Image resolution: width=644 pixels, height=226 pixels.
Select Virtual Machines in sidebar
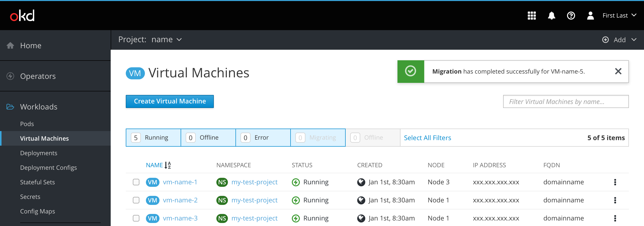point(55,138)
